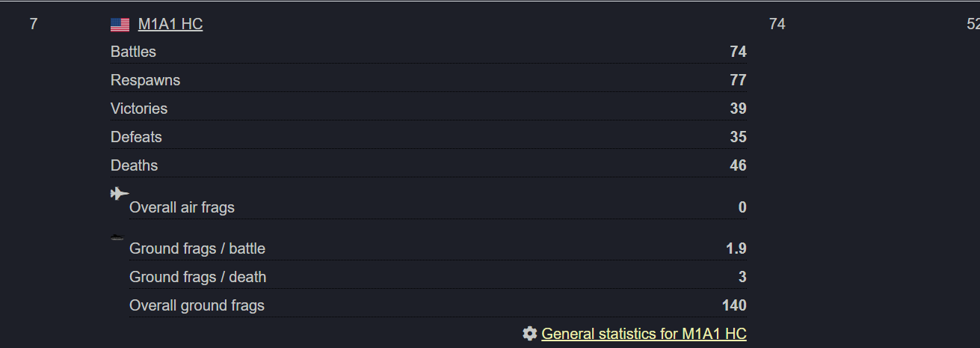Click the Overall ground frags value 140
The image size is (980, 348).
point(735,305)
